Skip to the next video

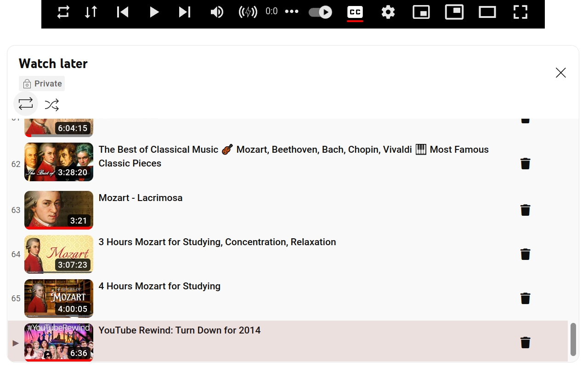click(185, 12)
